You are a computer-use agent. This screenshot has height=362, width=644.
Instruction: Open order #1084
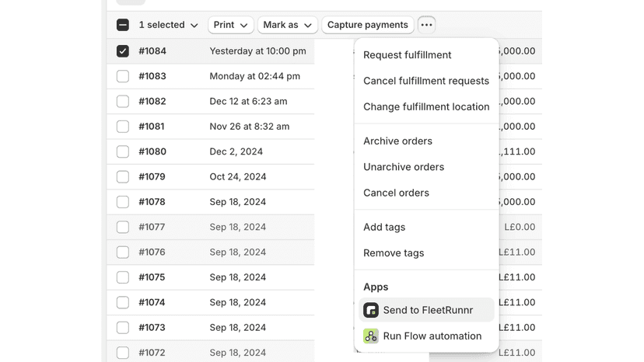pyautogui.click(x=152, y=51)
